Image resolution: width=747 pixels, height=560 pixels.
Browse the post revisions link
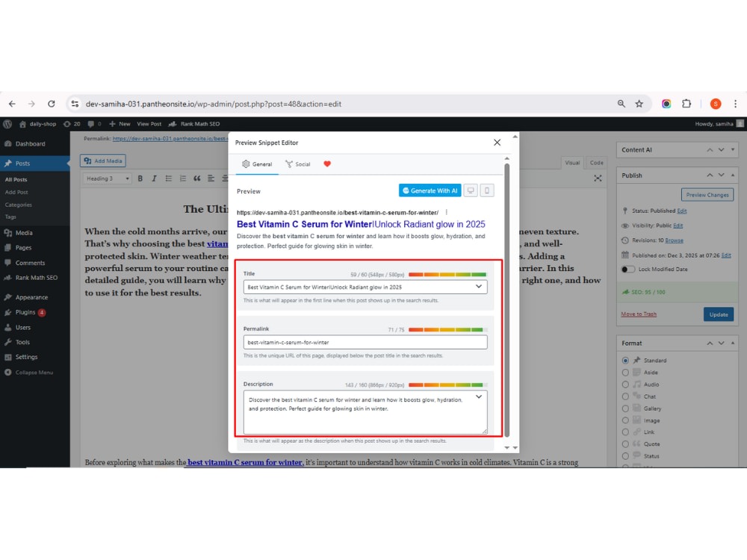click(674, 240)
